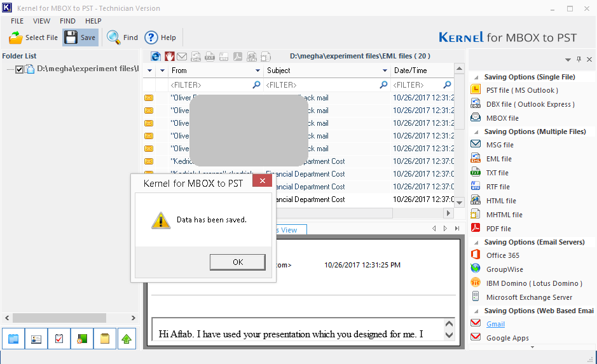597x364 pixels.
Task: Select RTF file saving option
Action: (x=498, y=187)
